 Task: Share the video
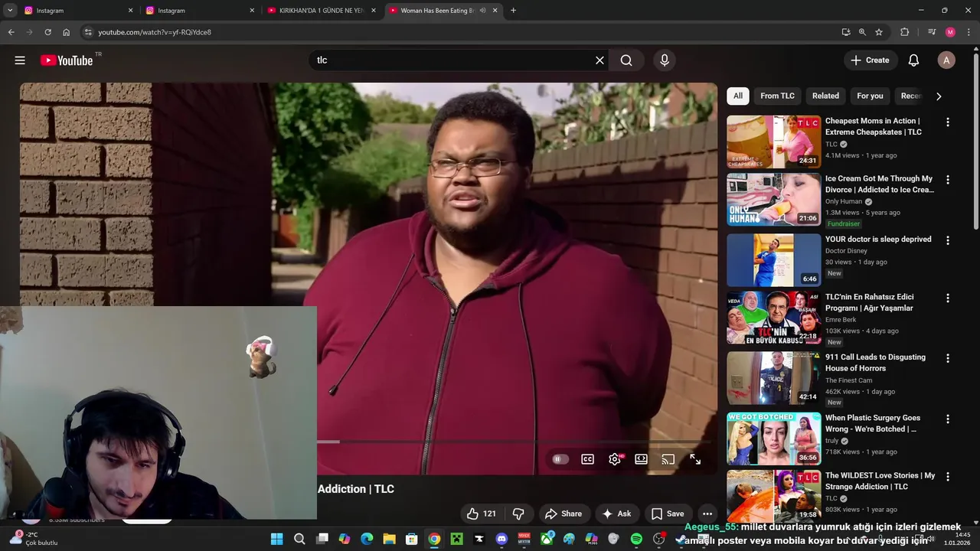563,514
